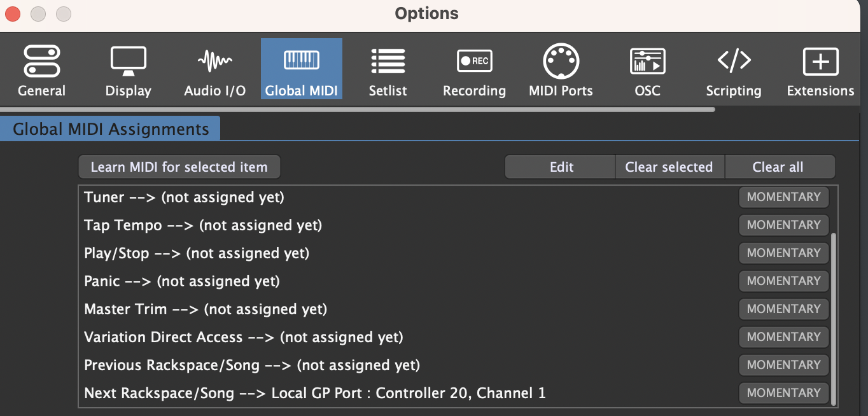Select the Master Trim assignment row
The height and width of the screenshot is (416, 868).
(x=409, y=309)
